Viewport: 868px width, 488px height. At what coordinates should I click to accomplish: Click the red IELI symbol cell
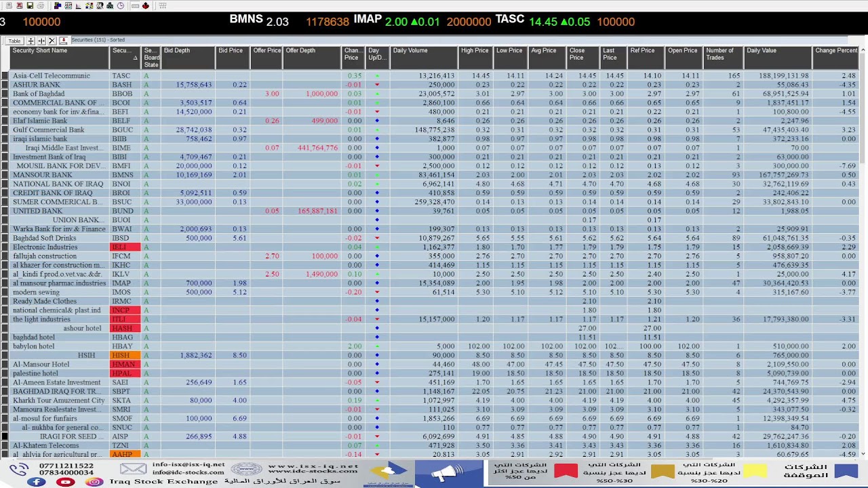tap(125, 247)
